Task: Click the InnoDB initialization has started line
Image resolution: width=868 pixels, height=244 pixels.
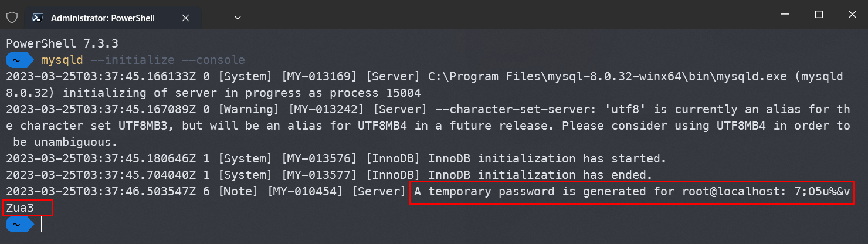Action: click(x=337, y=158)
